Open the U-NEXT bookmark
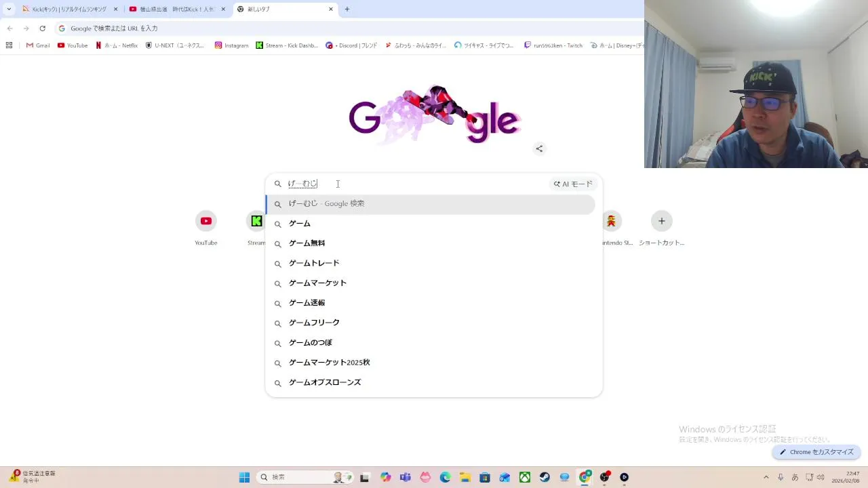The height and width of the screenshot is (488, 868). pyautogui.click(x=175, y=45)
